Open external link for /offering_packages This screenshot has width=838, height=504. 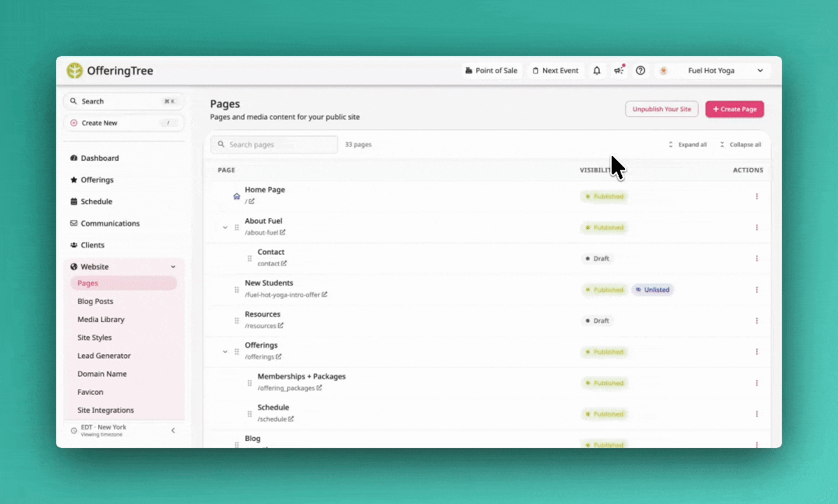click(319, 388)
